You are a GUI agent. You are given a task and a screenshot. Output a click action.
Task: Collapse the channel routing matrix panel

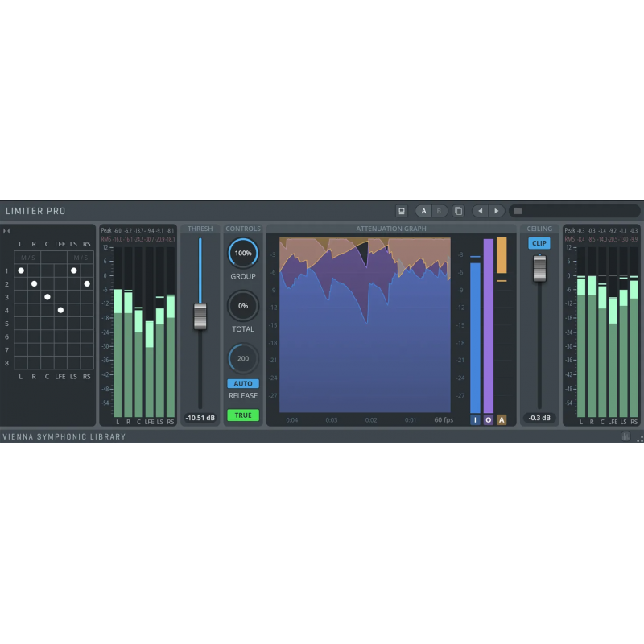coord(7,231)
